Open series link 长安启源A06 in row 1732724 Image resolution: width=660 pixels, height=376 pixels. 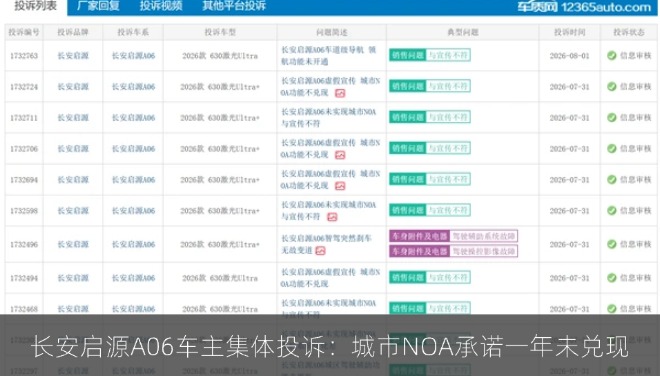point(133,87)
